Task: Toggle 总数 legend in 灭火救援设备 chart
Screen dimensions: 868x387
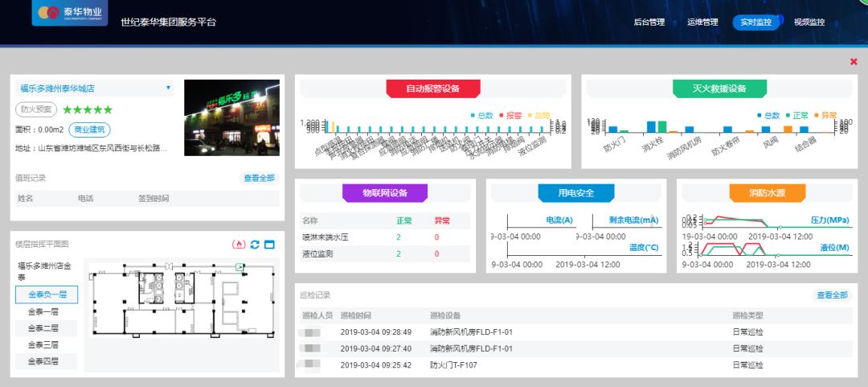Action: (x=768, y=115)
